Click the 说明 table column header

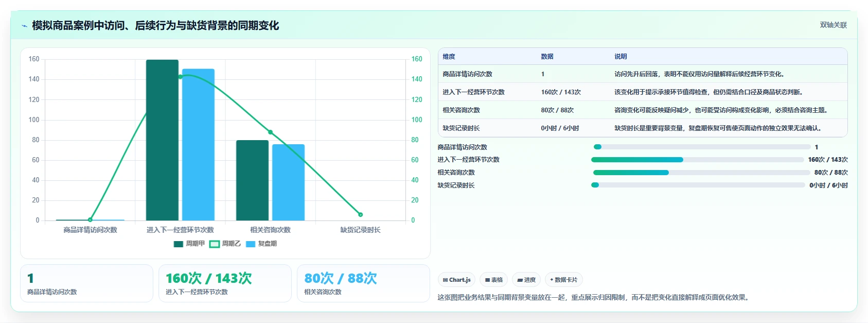tap(621, 57)
